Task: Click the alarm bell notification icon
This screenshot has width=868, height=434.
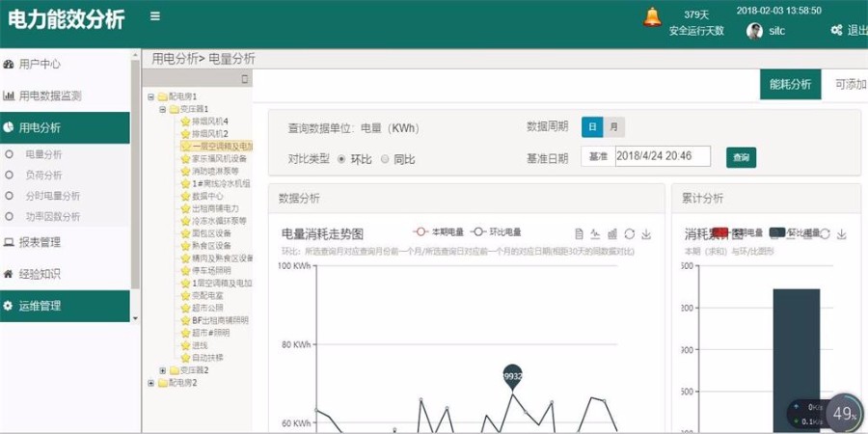Action: [653, 17]
